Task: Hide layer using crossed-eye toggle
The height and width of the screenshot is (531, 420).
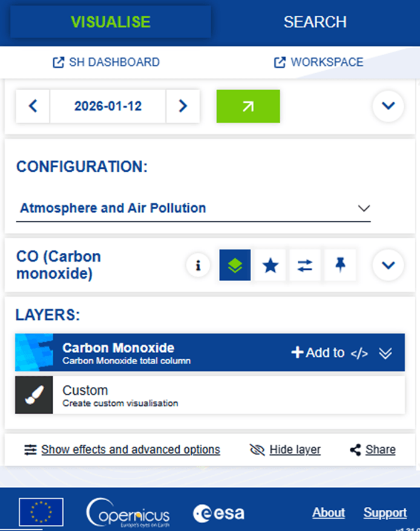Action: coord(285,450)
